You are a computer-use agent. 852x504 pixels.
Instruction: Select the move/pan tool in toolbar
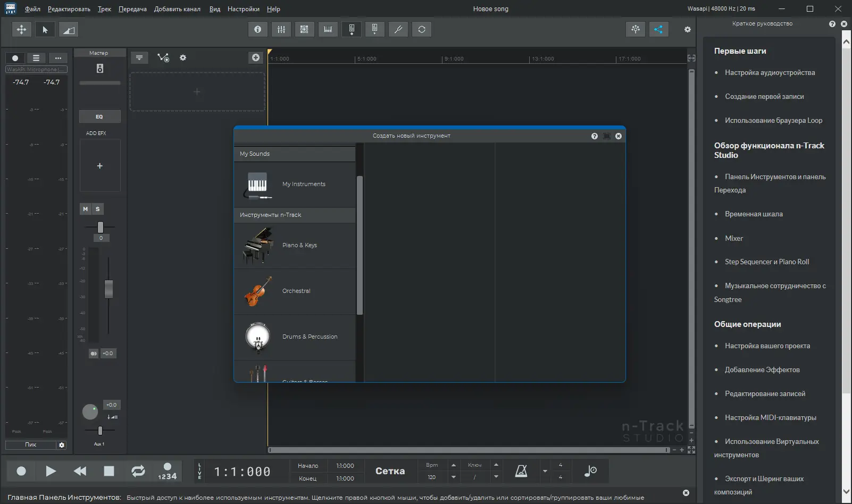[22, 29]
